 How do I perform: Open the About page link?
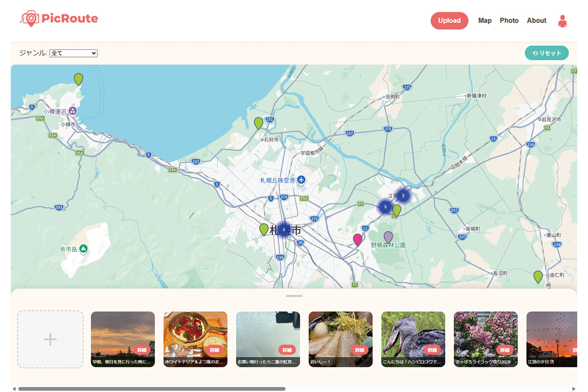536,21
